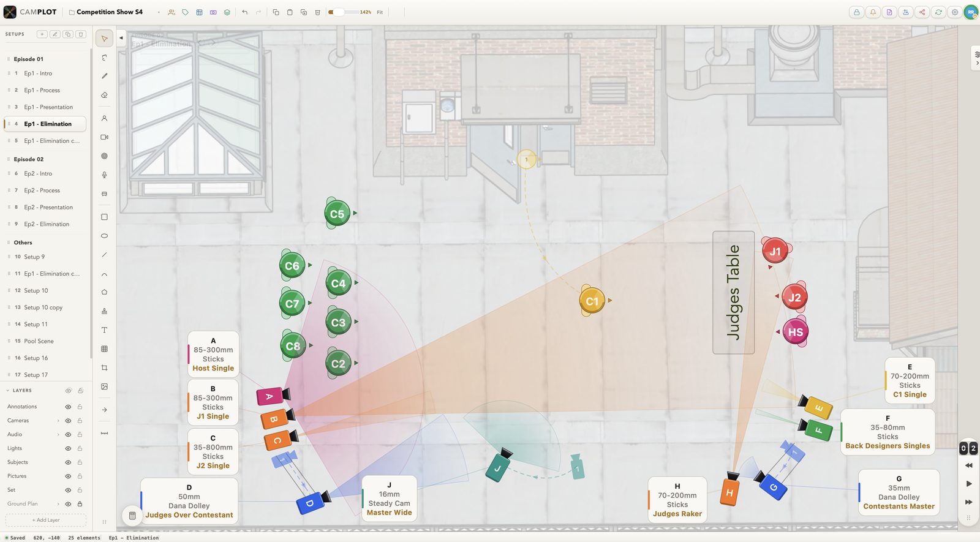Choose the microphone audio tool
This screenshot has width=980, height=542.
(104, 175)
